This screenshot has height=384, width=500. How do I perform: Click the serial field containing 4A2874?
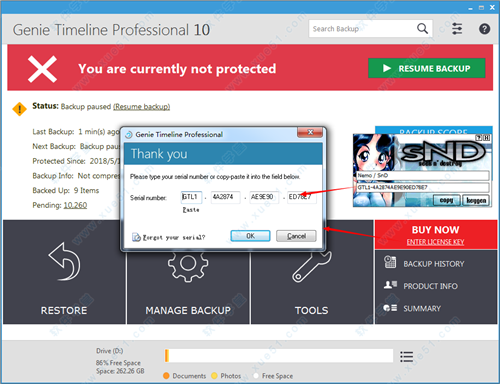[226, 197]
